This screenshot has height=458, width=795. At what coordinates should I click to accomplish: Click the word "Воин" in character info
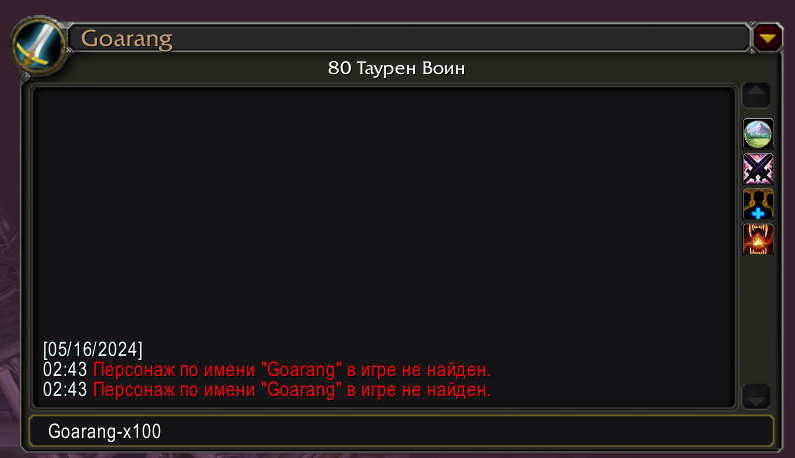pos(444,68)
